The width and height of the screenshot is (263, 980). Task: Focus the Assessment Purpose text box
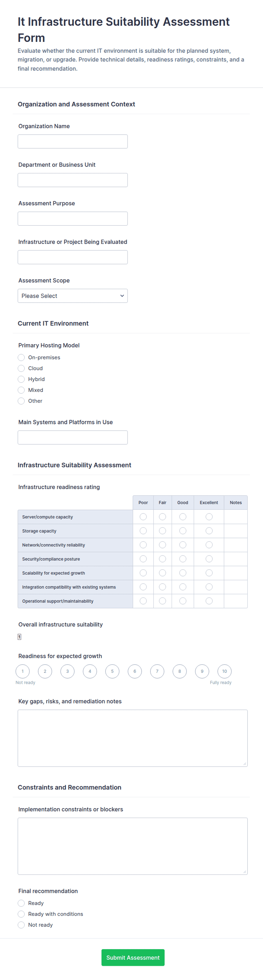pyautogui.click(x=73, y=219)
